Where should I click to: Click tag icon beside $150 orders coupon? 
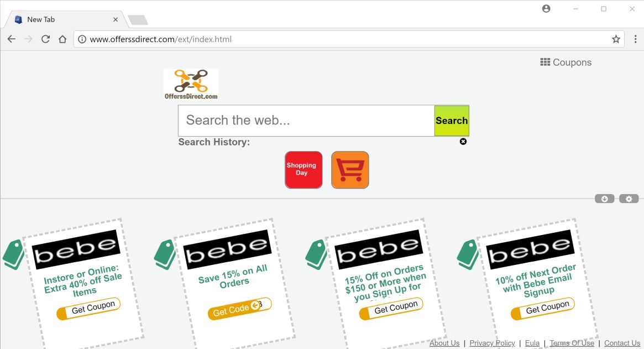click(x=316, y=255)
